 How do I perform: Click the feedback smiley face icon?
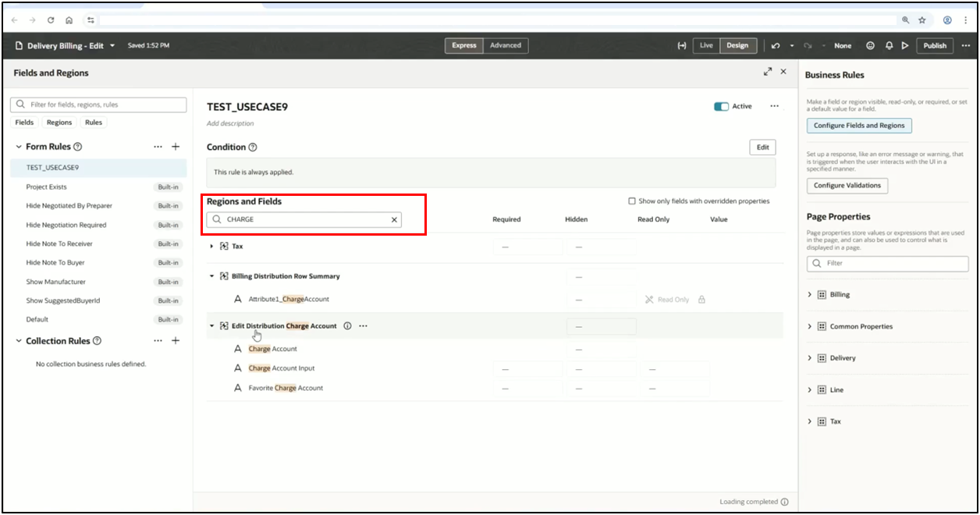(871, 45)
